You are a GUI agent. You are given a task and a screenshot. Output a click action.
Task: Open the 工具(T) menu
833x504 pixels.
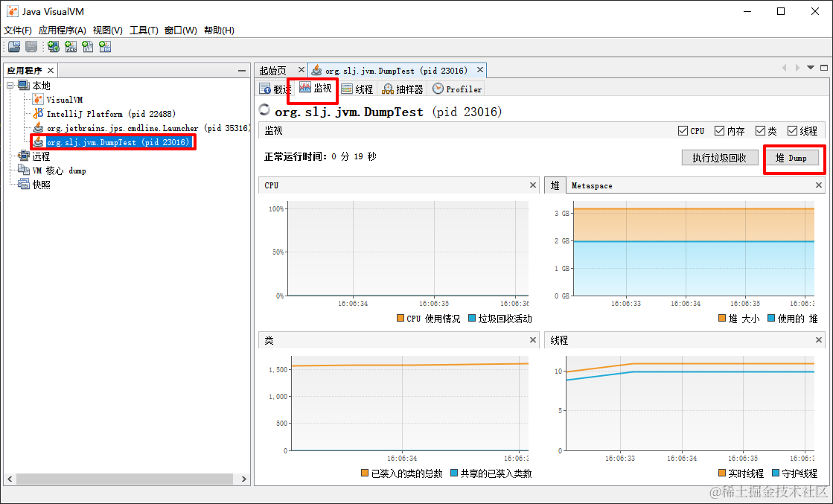[x=144, y=31]
